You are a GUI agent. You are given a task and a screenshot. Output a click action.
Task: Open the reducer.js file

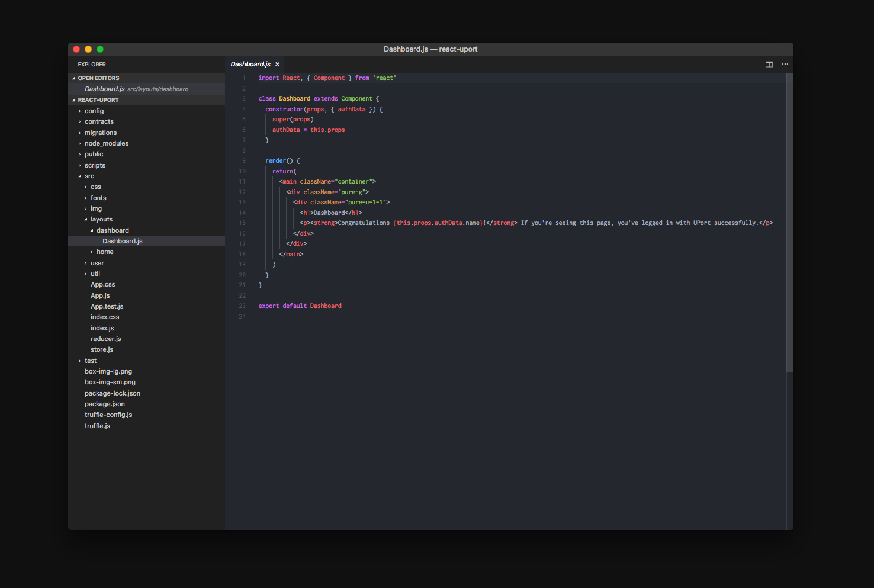click(x=105, y=339)
